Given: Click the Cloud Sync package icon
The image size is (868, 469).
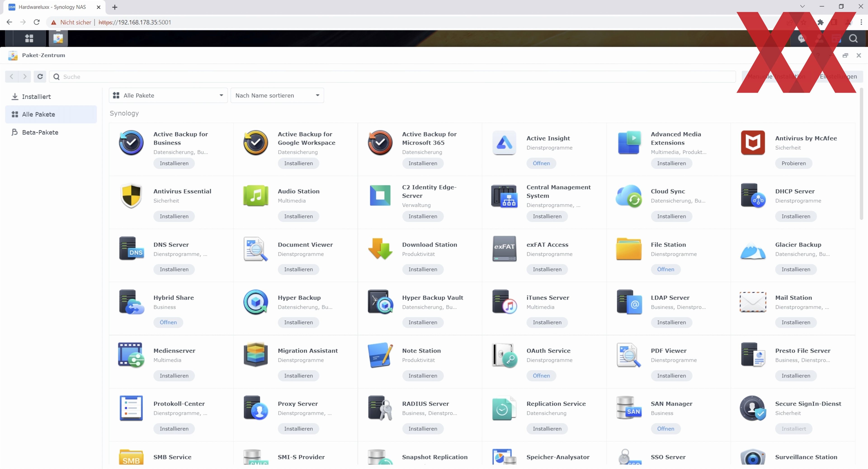Looking at the screenshot, I should (x=628, y=196).
